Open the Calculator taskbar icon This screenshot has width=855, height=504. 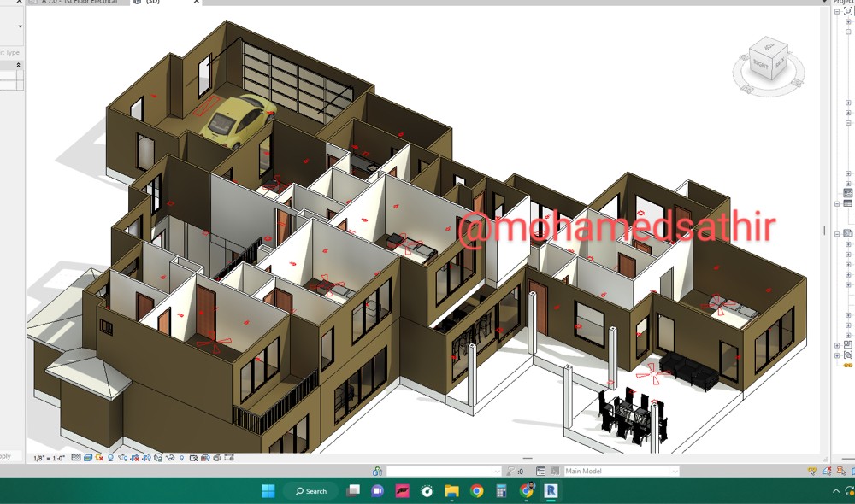point(501,491)
